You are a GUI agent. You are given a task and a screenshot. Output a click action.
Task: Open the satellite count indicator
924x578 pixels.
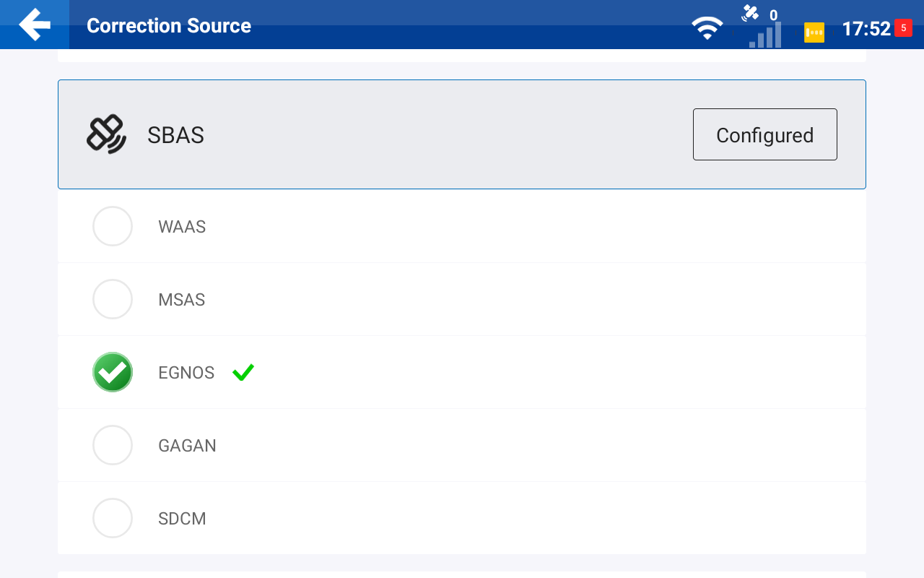pyautogui.click(x=759, y=14)
